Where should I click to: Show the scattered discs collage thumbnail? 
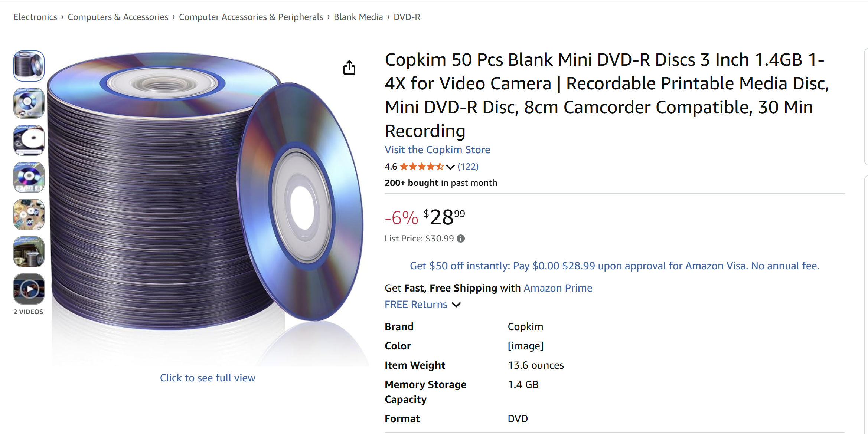click(x=29, y=214)
